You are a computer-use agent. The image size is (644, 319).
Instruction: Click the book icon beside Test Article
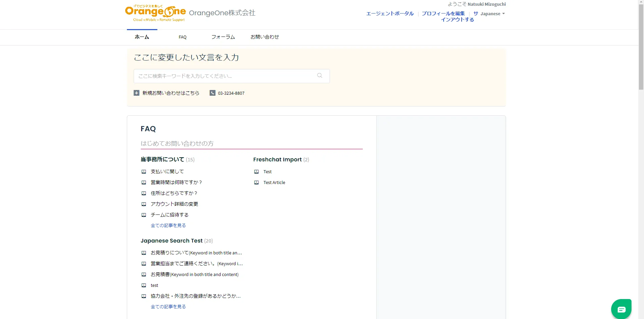pyautogui.click(x=257, y=183)
